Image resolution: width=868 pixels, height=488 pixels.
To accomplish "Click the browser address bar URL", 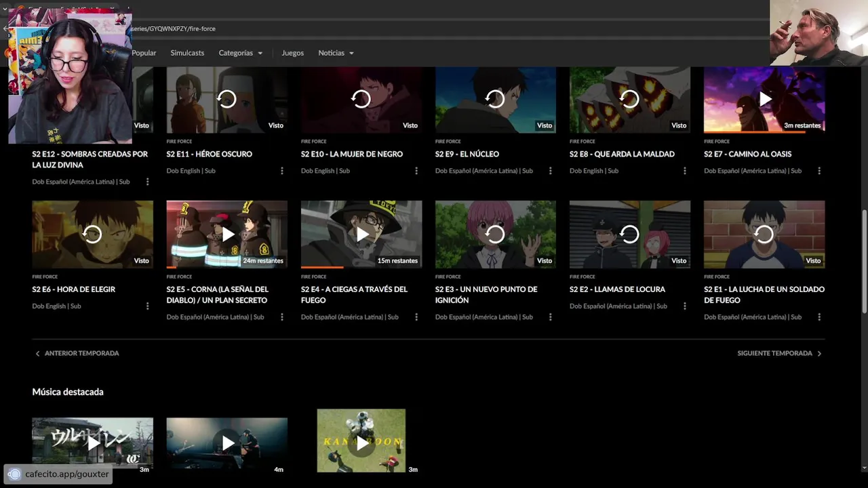I will pos(174,28).
